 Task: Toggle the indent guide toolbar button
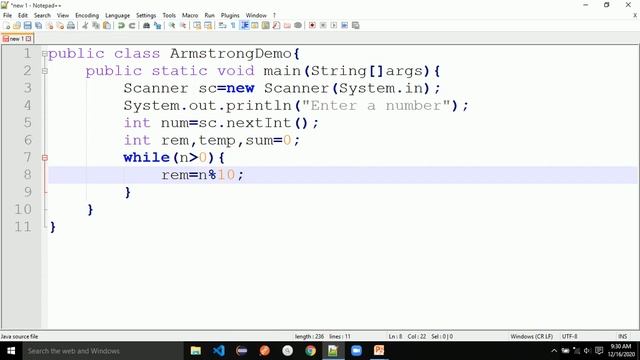[x=244, y=25]
